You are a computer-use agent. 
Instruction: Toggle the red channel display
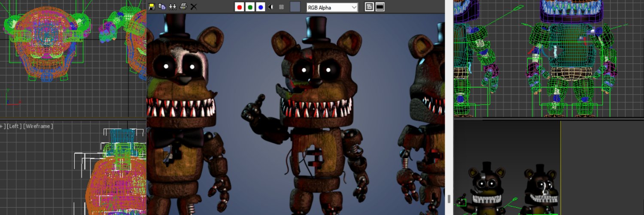pos(240,7)
